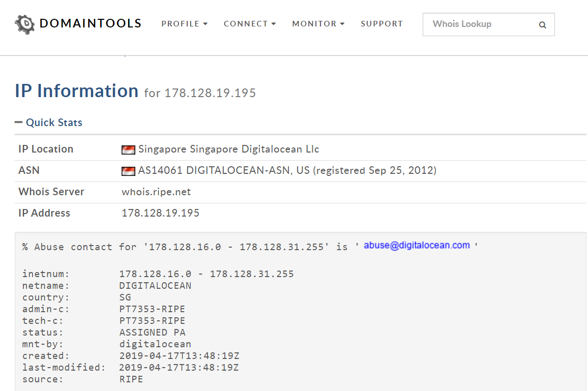Screen dimensions: 588x391
Task: Open the MONITOR dropdown menu
Action: (x=318, y=24)
